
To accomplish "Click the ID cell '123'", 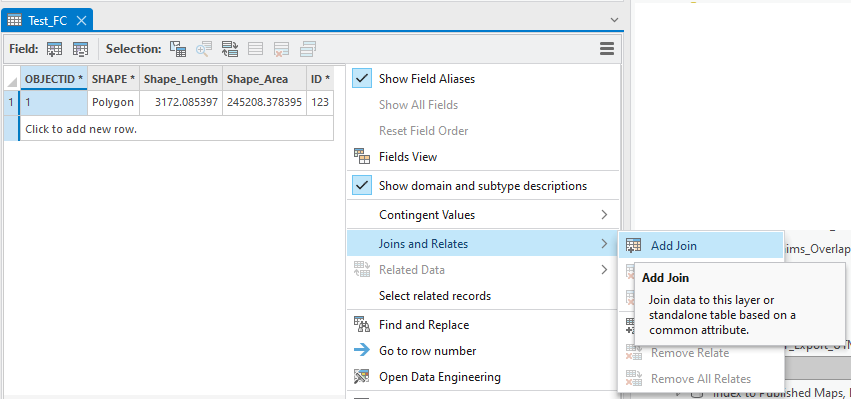I will click(x=320, y=103).
